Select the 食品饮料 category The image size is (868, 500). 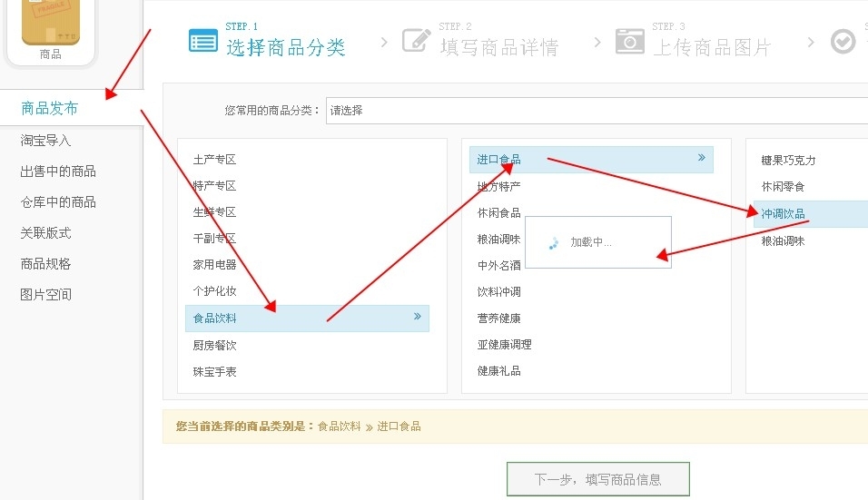(x=307, y=318)
